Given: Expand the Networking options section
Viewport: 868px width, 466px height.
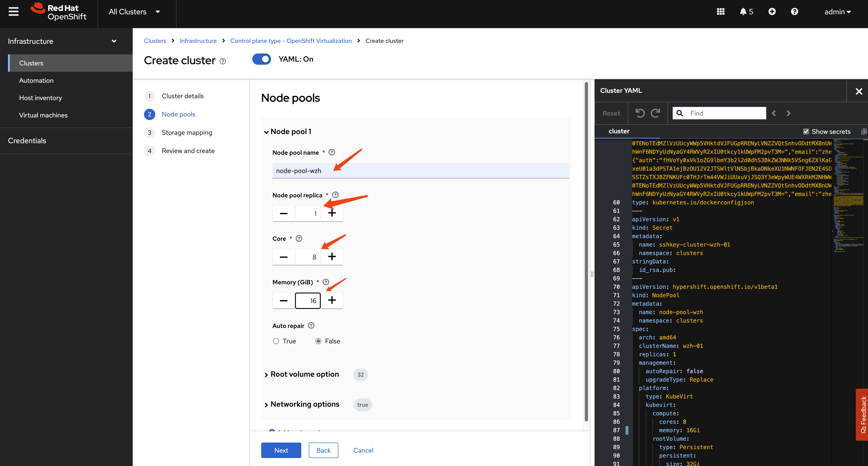Looking at the screenshot, I should click(305, 404).
